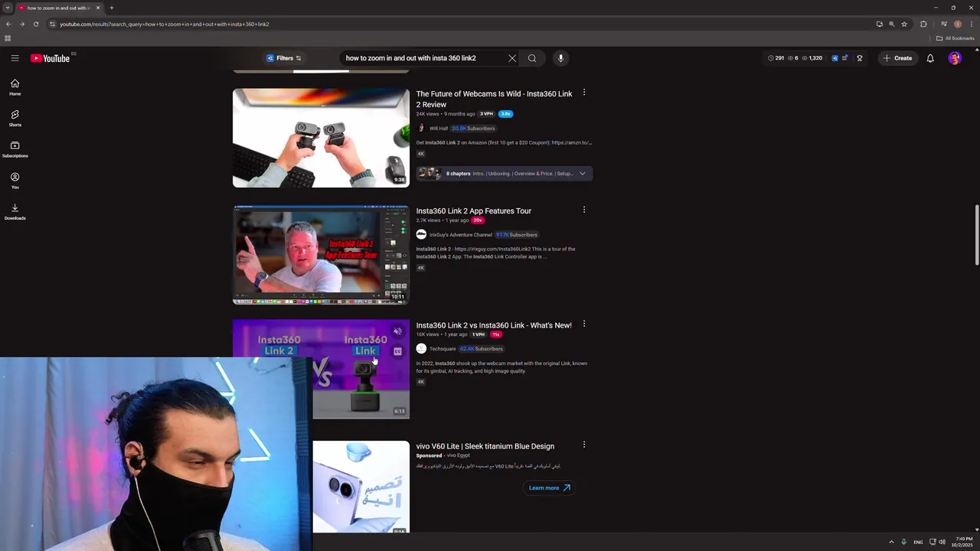
Task: Click the taskbar network icon
Action: 933,542
